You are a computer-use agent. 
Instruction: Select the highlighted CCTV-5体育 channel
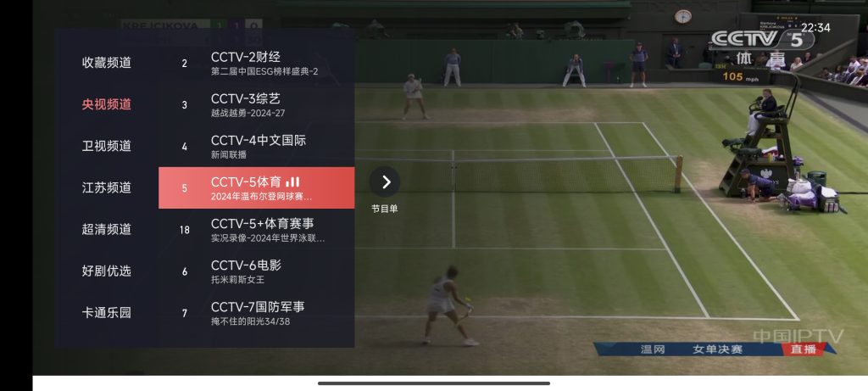[256, 187]
